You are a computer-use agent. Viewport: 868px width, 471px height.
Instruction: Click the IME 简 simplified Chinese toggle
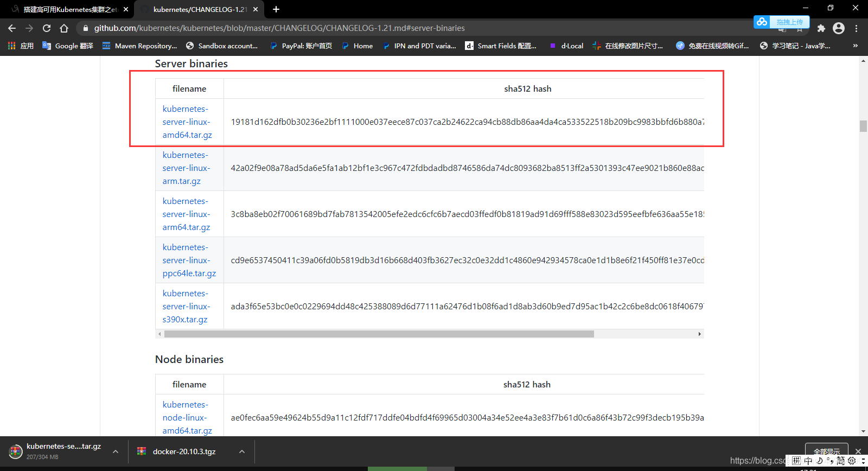(840, 461)
